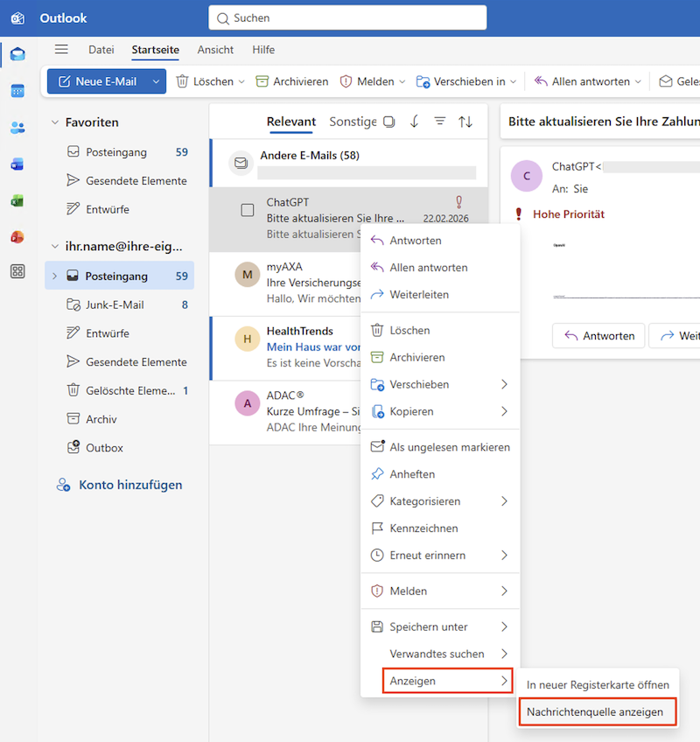Click Allen antworten in the toolbar
Screen dimensions: 700x742
pyautogui.click(x=582, y=81)
